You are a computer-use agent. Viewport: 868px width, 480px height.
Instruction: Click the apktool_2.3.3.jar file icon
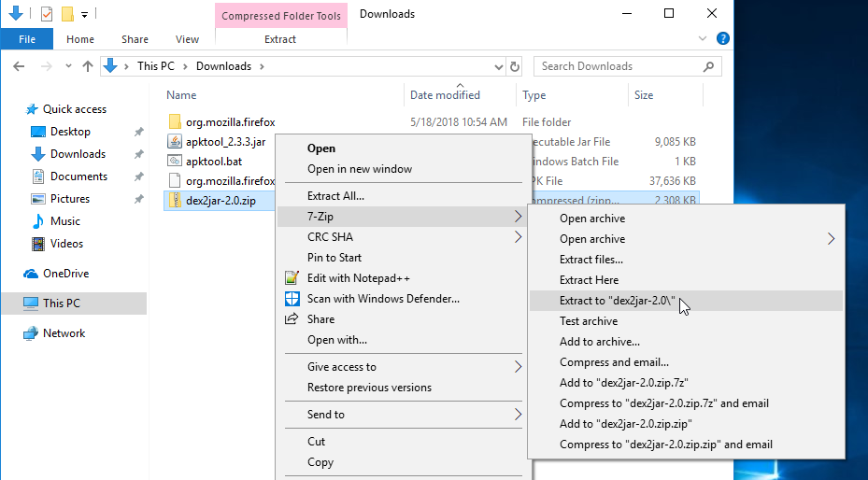(x=175, y=141)
